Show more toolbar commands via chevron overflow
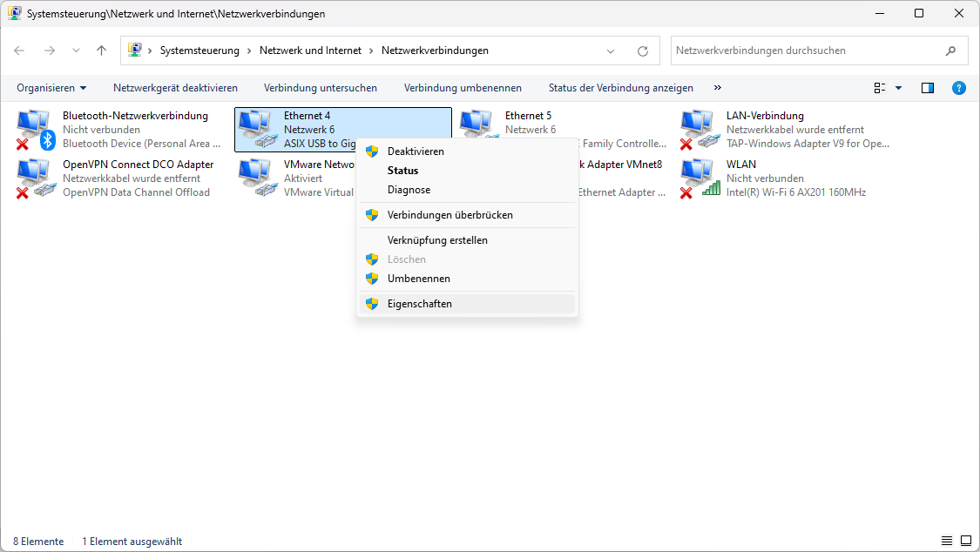The height and width of the screenshot is (552, 980). pyautogui.click(x=718, y=88)
